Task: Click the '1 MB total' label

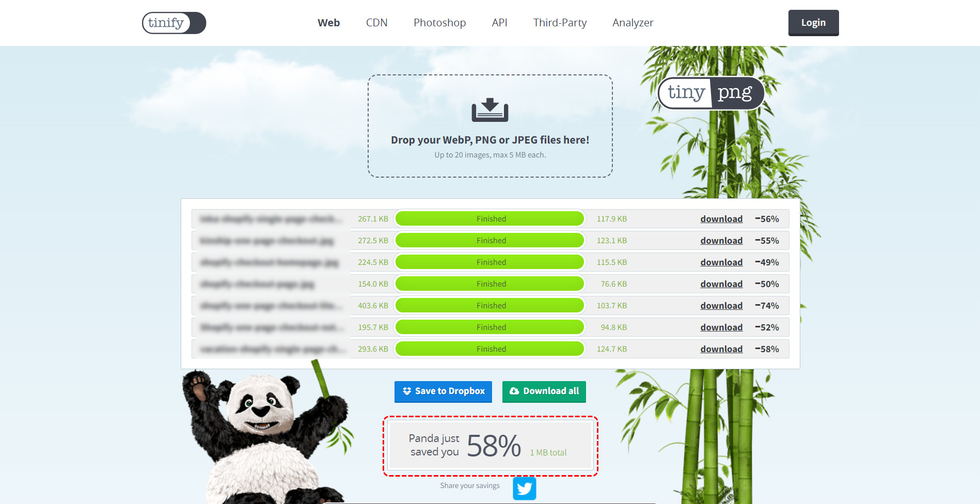Action: (548, 452)
